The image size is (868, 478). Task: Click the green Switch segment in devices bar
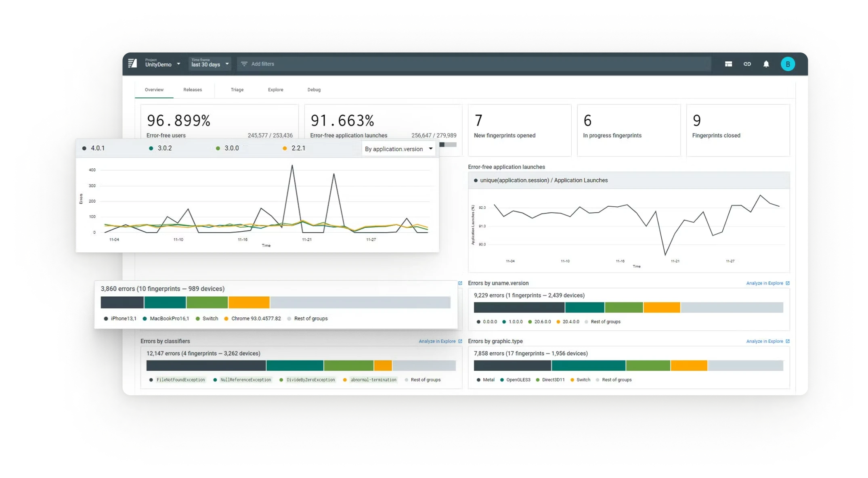tap(207, 302)
